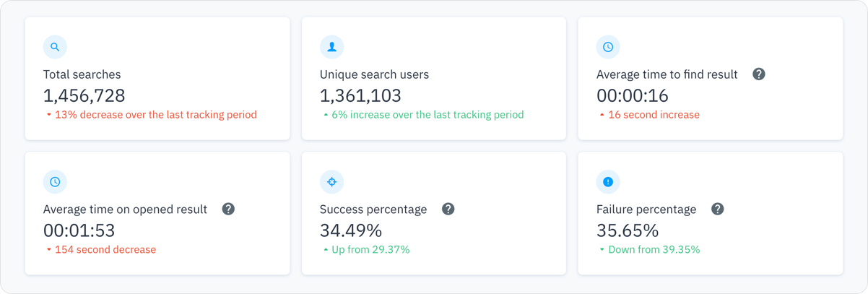Show the Failure percentage help tooltip
The height and width of the screenshot is (294, 868).
[718, 209]
